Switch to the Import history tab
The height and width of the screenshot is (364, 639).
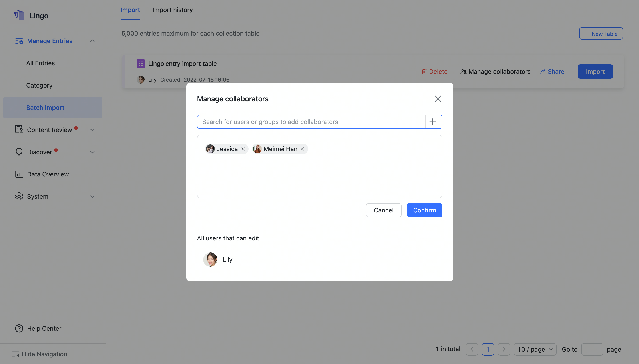[x=172, y=10]
